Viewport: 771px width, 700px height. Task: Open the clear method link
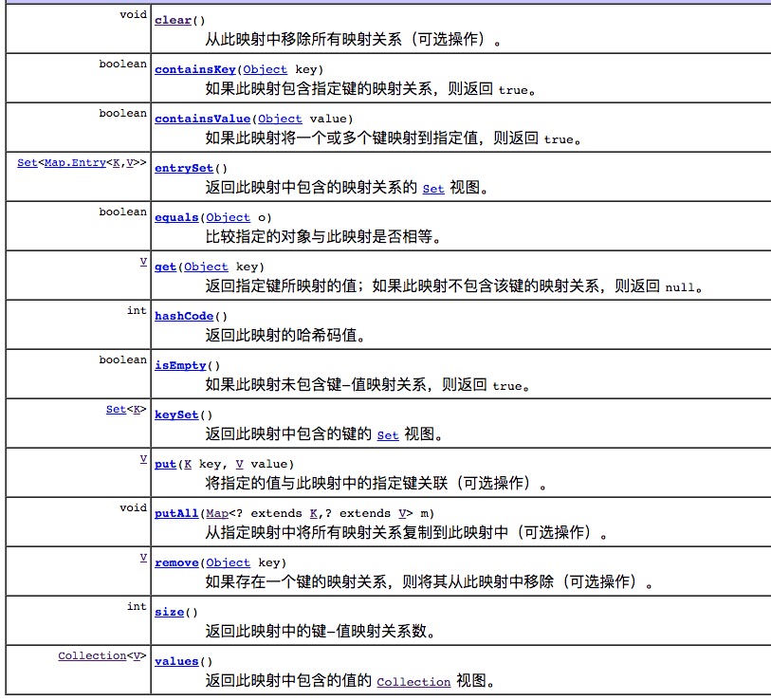[172, 20]
